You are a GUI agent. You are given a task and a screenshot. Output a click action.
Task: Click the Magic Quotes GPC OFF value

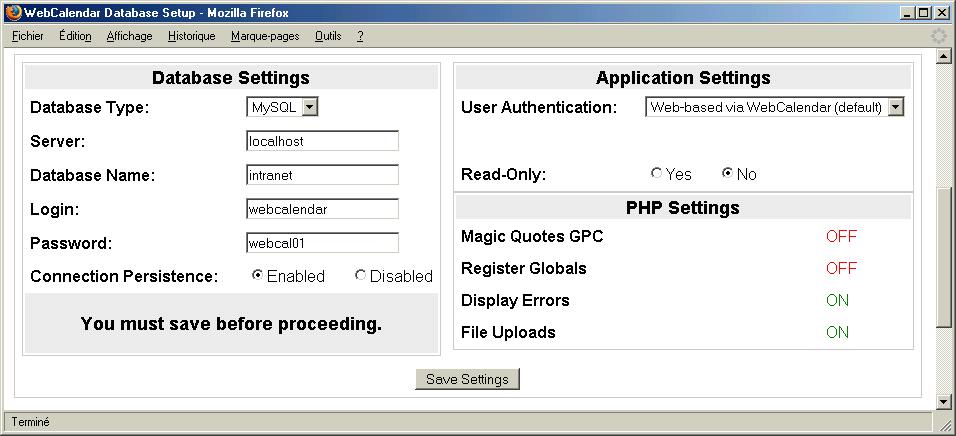[841, 237]
